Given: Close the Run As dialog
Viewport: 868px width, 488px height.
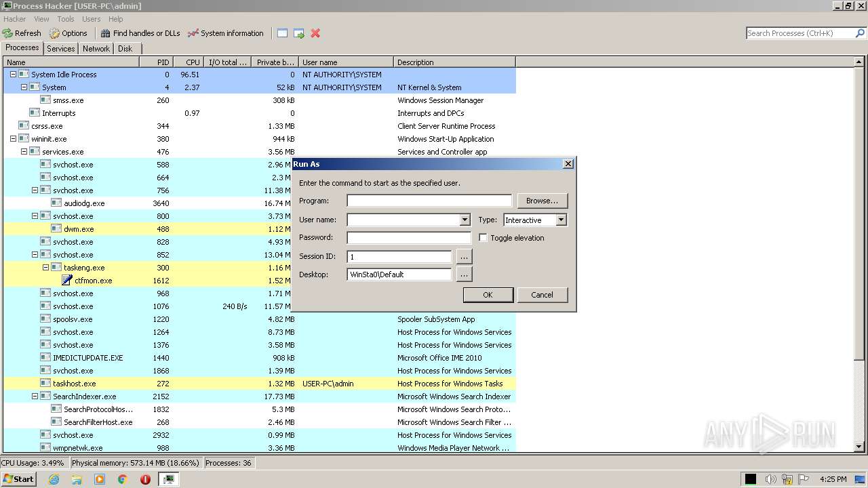Looking at the screenshot, I should [x=568, y=164].
